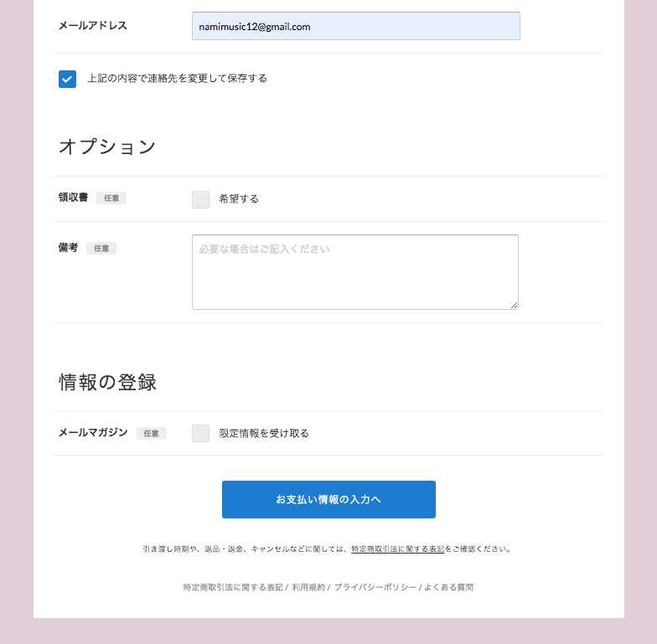Screen dimensions: 657x644
Task: Click the 任意 badge beside メールマガジン
Action: click(152, 434)
